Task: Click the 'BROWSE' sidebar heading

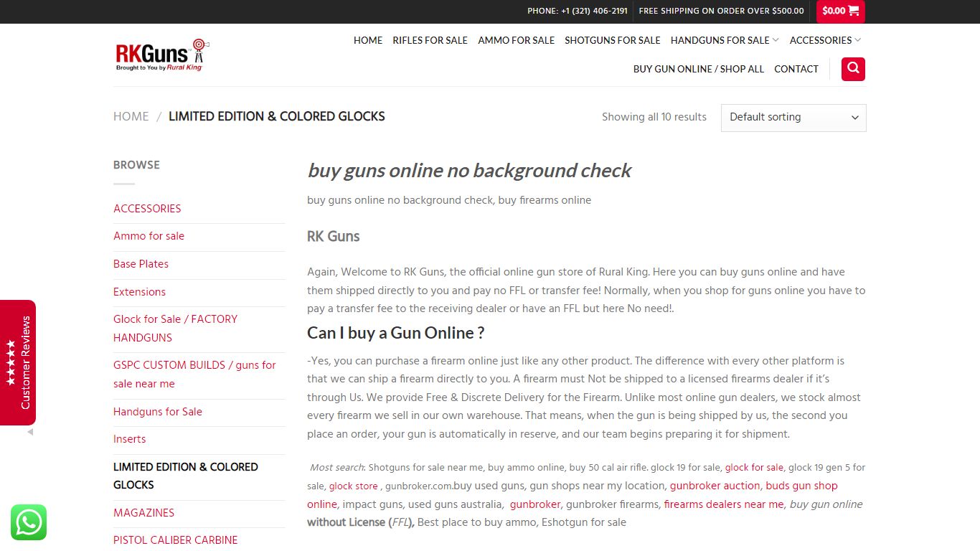Action: pos(136,165)
